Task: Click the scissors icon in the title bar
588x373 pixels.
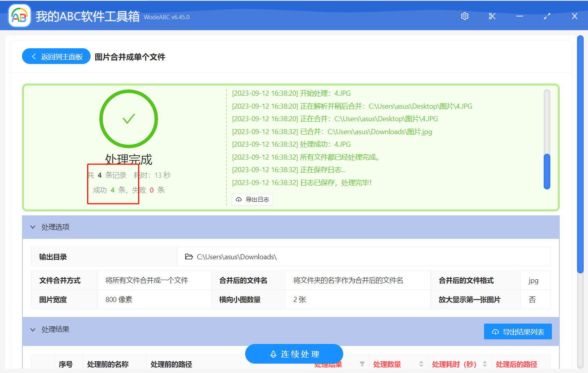Action: point(492,16)
